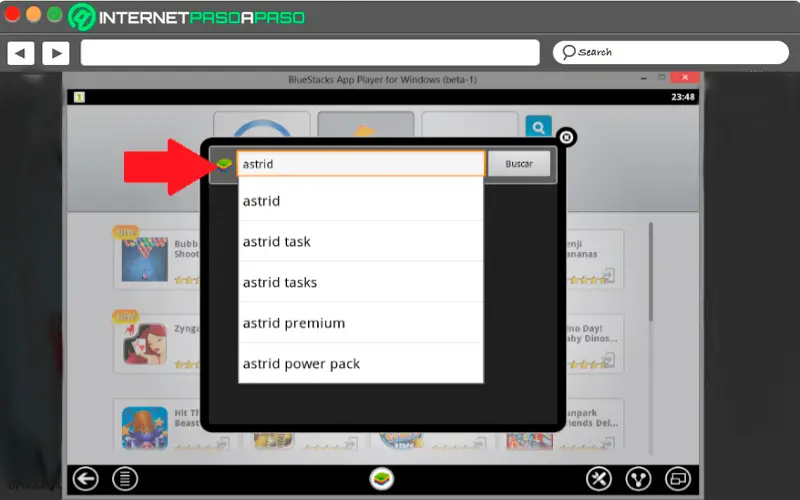The width and height of the screenshot is (800, 500).
Task: Open the blue magnifier search icon
Action: click(x=538, y=126)
